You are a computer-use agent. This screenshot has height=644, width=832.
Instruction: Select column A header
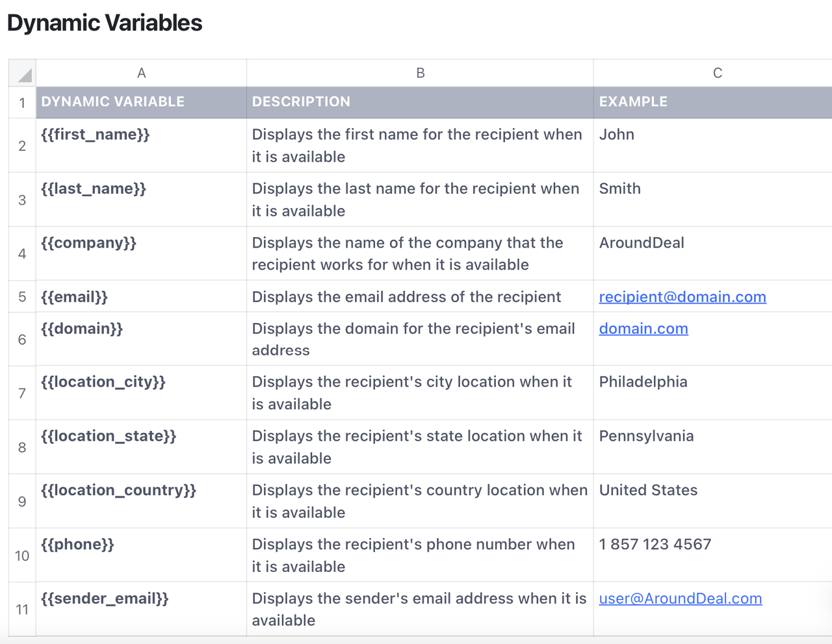pos(141,73)
